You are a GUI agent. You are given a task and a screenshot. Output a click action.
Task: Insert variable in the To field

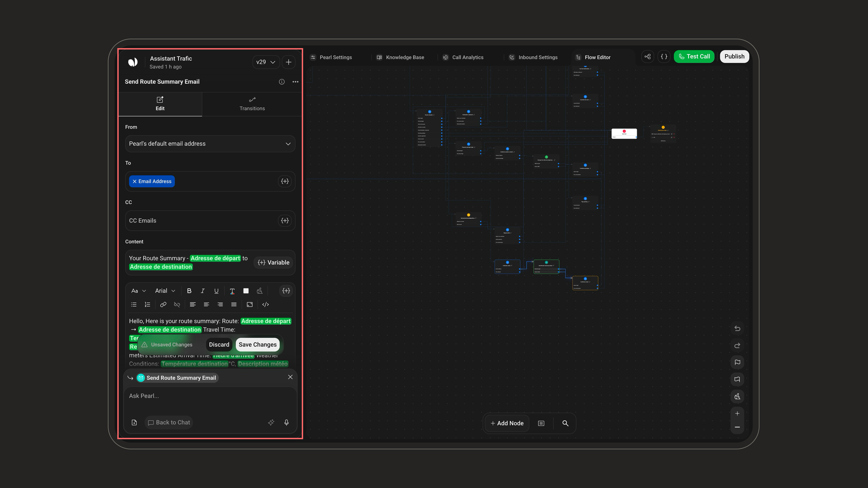[285, 181]
